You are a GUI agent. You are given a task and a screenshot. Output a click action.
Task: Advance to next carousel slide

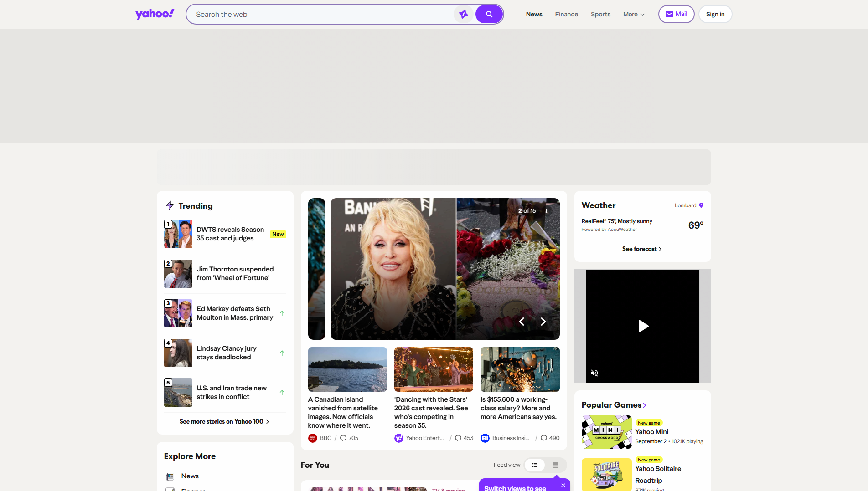543,322
